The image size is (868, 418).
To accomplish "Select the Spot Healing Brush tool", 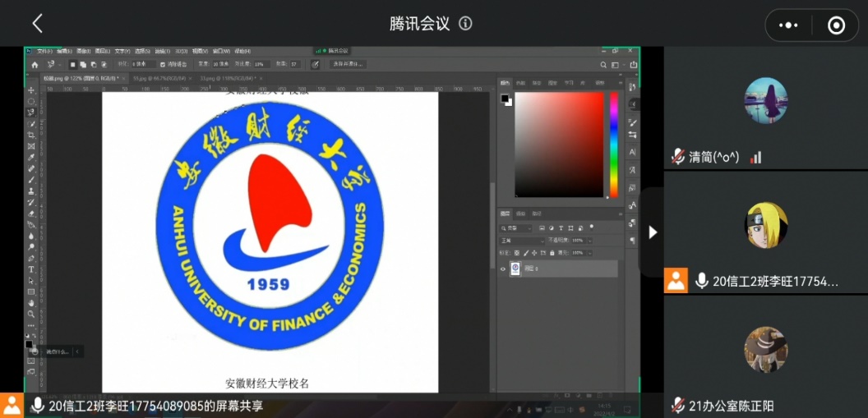I will point(31,168).
